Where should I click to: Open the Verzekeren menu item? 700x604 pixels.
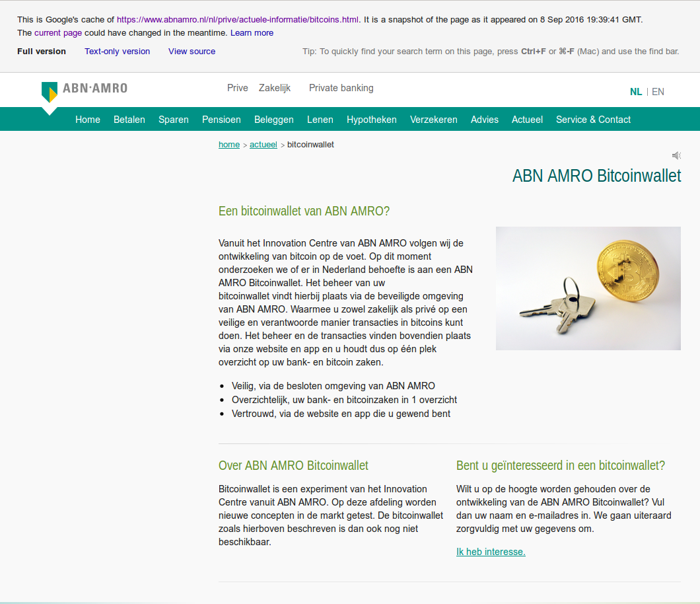(434, 120)
